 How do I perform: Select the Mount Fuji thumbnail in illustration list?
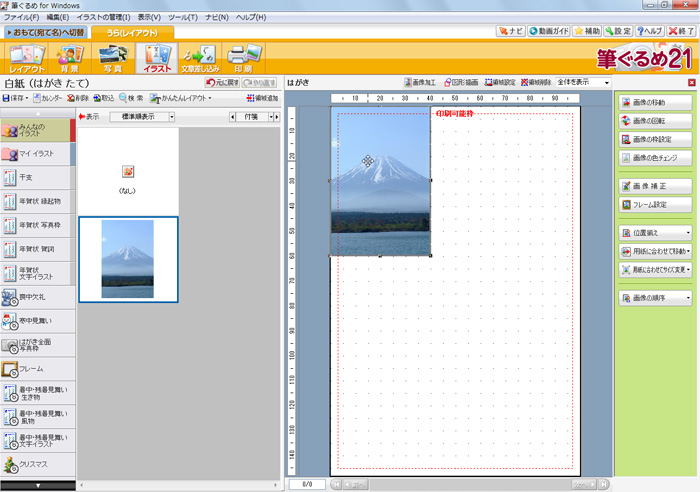click(127, 259)
